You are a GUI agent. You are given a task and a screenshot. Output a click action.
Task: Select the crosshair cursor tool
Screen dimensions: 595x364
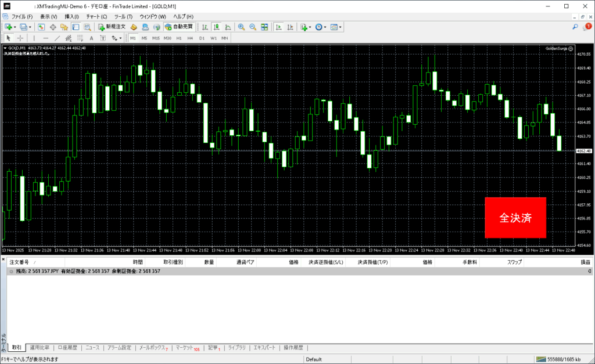(20, 38)
